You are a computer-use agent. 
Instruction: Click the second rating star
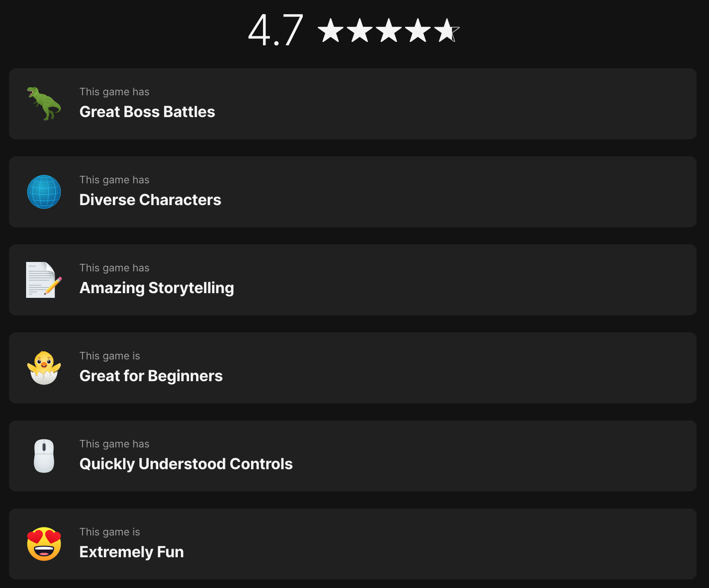click(x=360, y=31)
